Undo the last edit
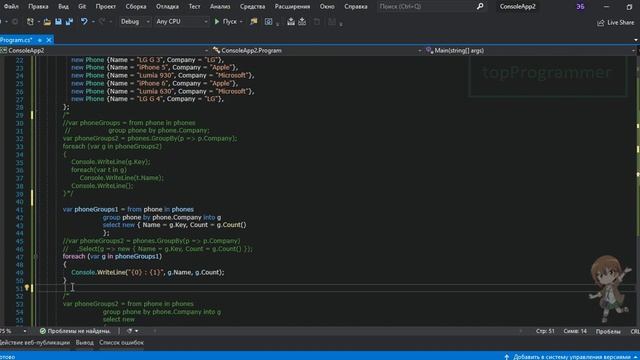Image resolution: width=640 pixels, height=360 pixels. (x=84, y=22)
